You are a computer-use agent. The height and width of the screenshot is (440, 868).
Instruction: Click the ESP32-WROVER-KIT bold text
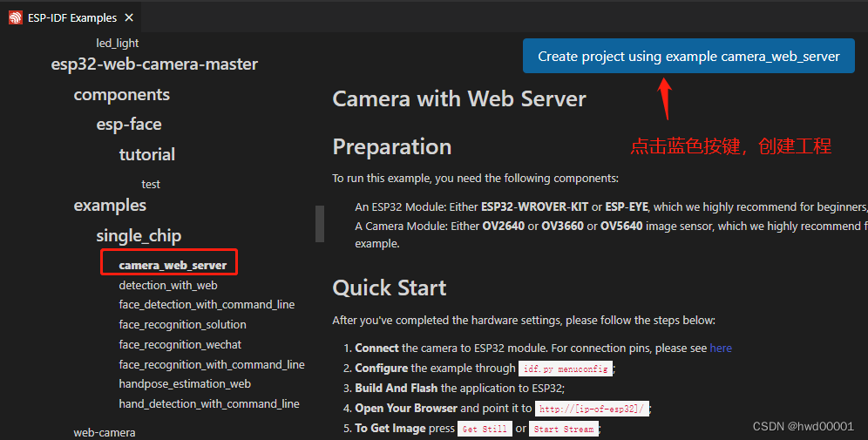(x=535, y=207)
